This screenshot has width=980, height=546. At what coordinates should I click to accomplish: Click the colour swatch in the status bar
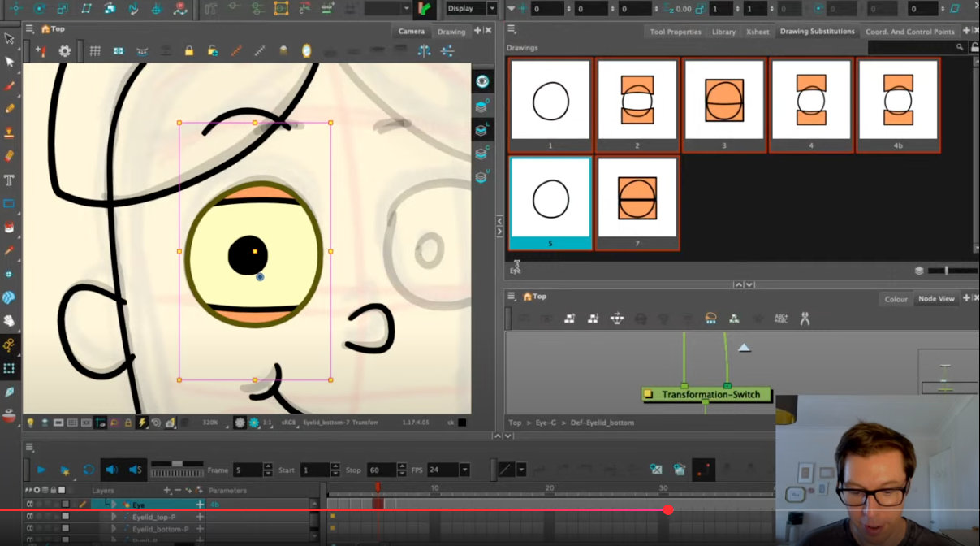coord(461,422)
